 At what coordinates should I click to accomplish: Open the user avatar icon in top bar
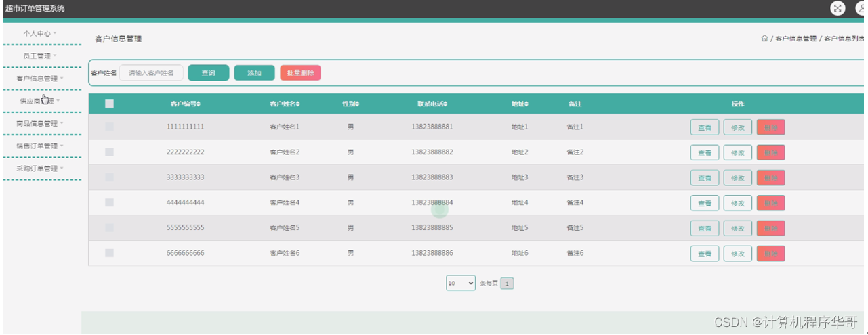862,8
